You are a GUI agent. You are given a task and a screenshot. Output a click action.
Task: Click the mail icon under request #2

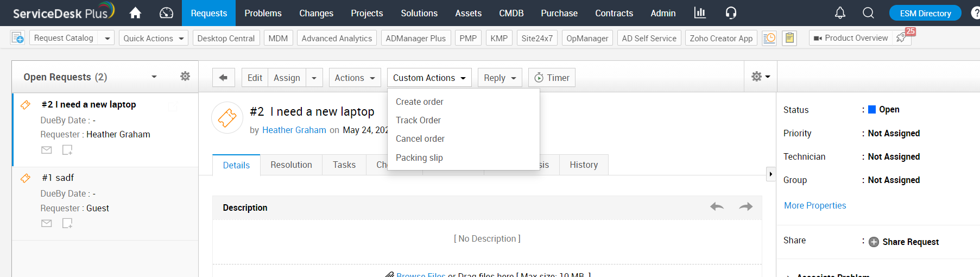47,150
